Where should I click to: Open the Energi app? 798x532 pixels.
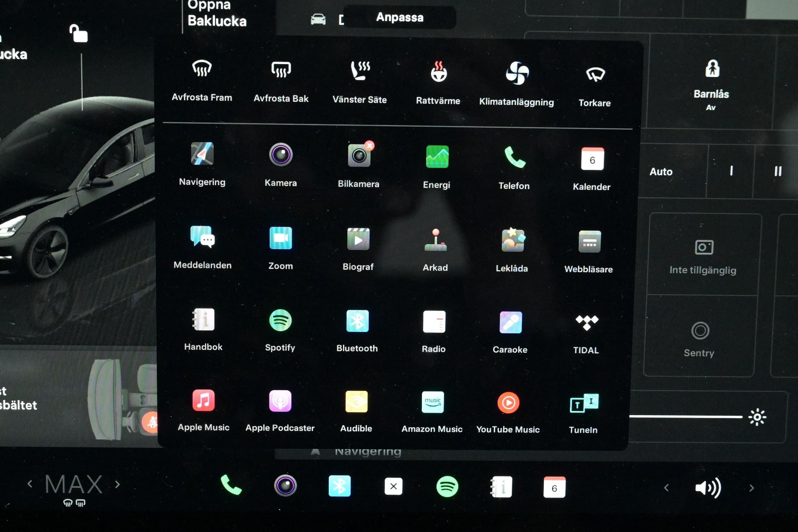click(437, 167)
